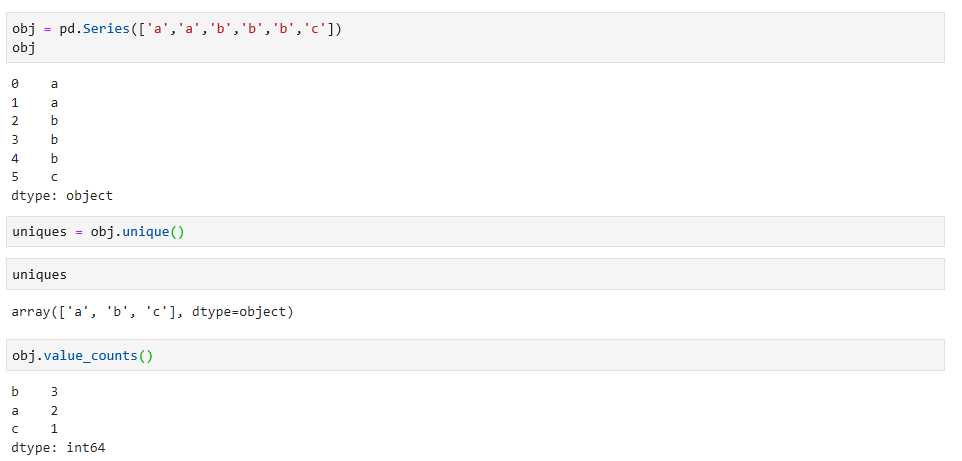Click the second obj line in first cell
The height and width of the screenshot is (461, 962).
[x=23, y=48]
